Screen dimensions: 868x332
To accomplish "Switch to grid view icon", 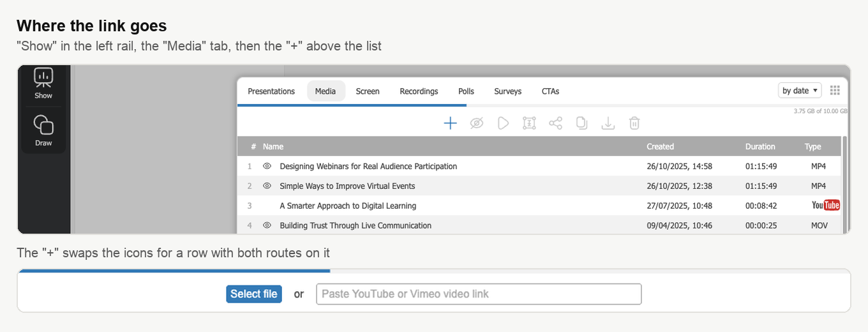I will (x=835, y=91).
